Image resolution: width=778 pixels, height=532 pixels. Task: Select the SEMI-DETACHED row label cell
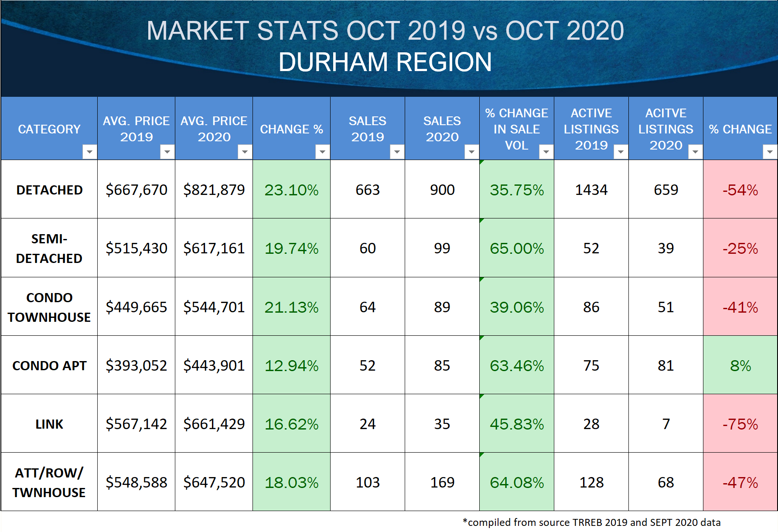[x=49, y=248]
